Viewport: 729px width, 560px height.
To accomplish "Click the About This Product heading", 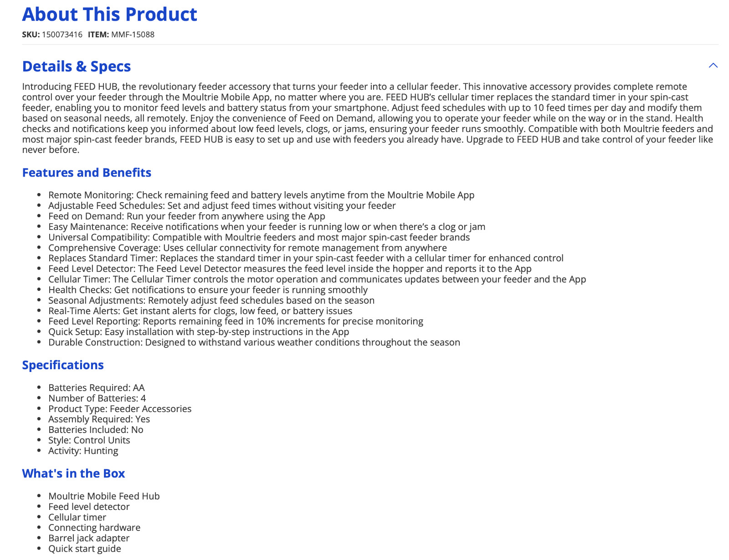I will point(110,15).
